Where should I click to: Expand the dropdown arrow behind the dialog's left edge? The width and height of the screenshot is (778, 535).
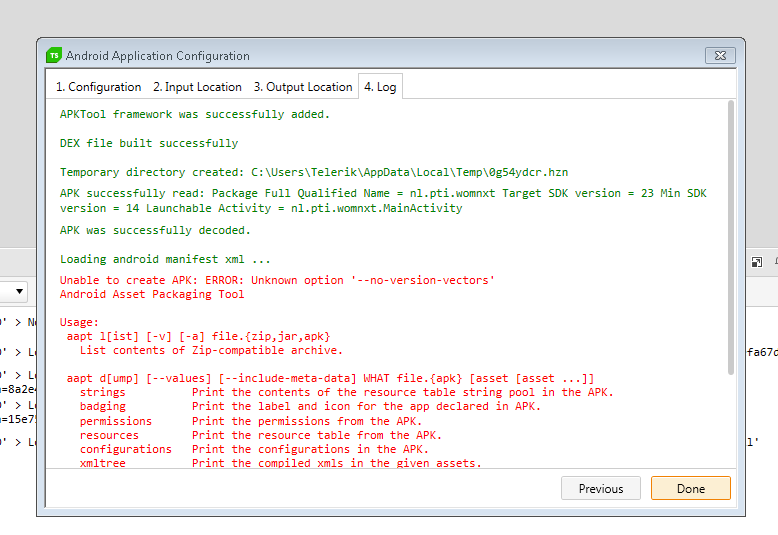coord(18,293)
